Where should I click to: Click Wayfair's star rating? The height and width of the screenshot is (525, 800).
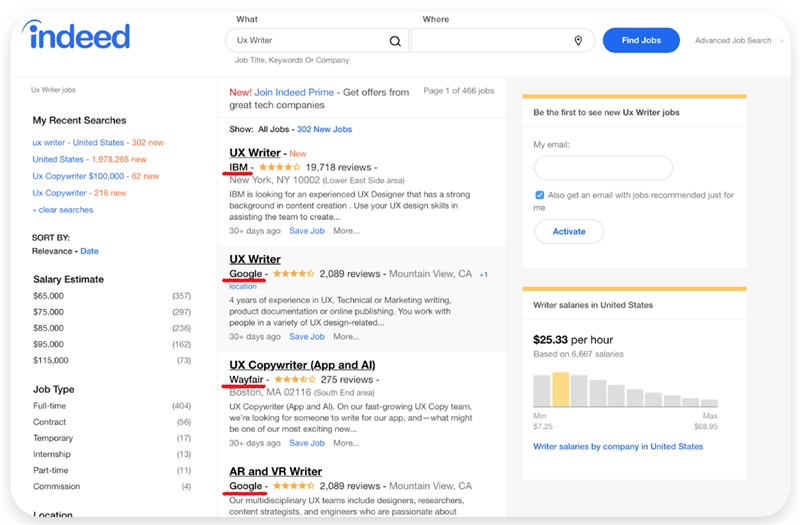[294, 380]
